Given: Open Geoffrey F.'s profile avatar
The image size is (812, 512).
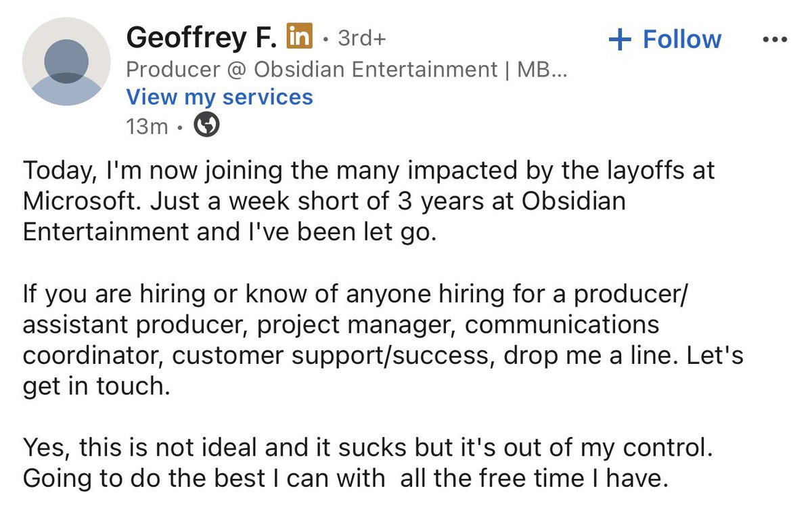Looking at the screenshot, I should [67, 61].
